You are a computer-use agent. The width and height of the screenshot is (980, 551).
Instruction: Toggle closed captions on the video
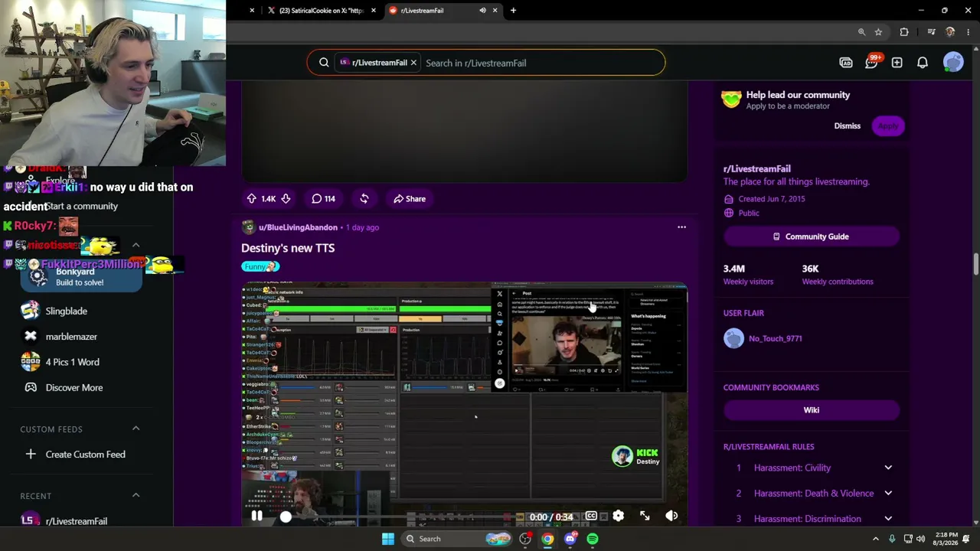591,517
